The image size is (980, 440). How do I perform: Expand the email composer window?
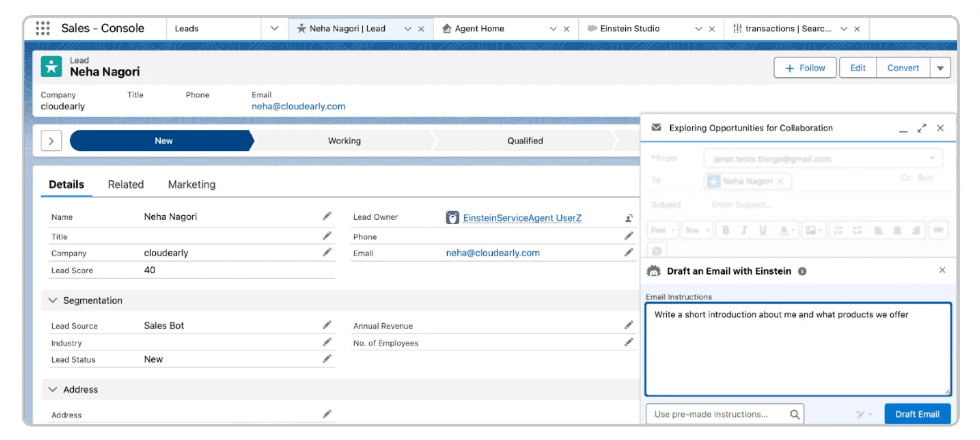pos(922,128)
